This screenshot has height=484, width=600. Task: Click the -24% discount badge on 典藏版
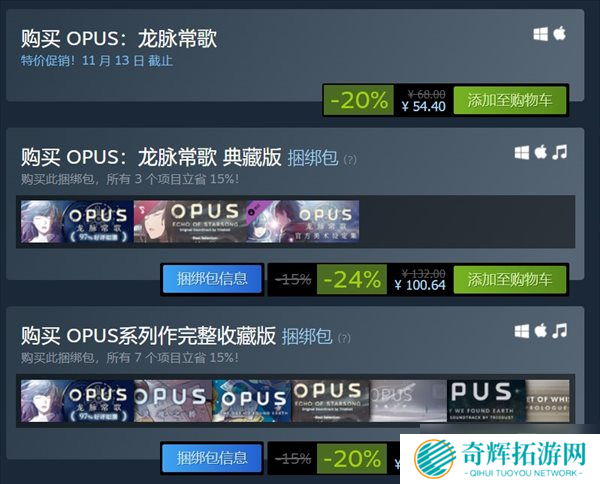(x=352, y=279)
